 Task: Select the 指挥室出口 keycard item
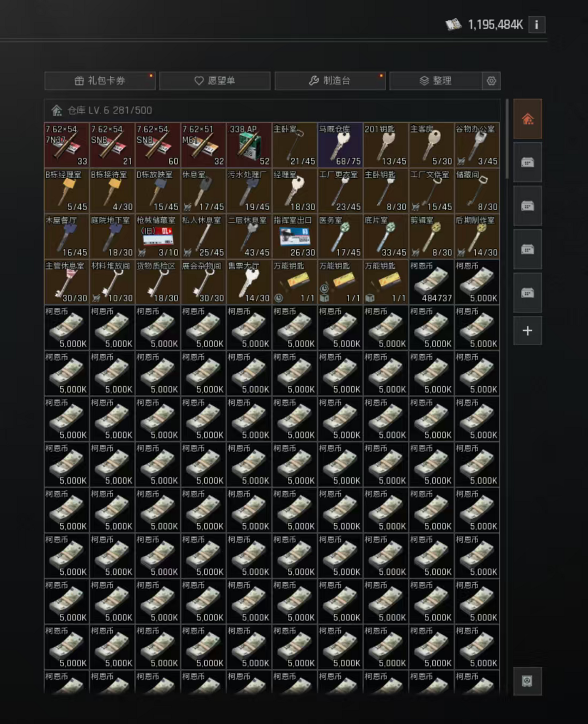pyautogui.click(x=295, y=236)
